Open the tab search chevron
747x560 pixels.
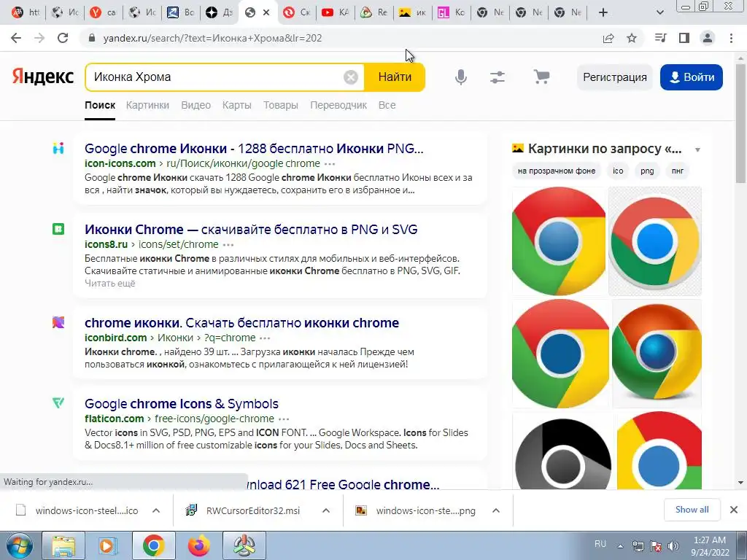pos(660,12)
